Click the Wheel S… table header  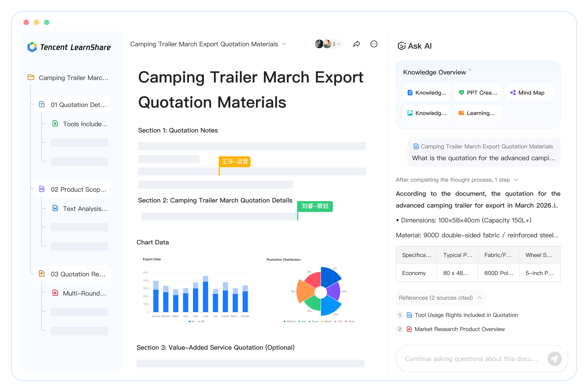coord(540,255)
